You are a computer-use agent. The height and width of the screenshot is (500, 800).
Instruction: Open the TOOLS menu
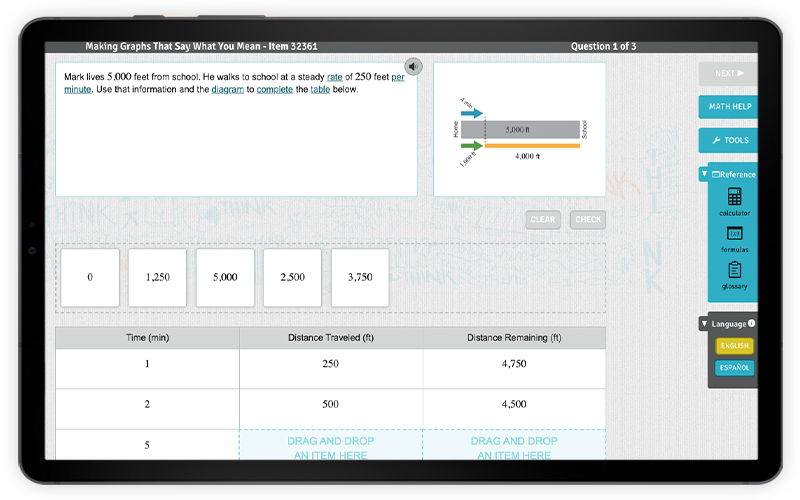728,140
